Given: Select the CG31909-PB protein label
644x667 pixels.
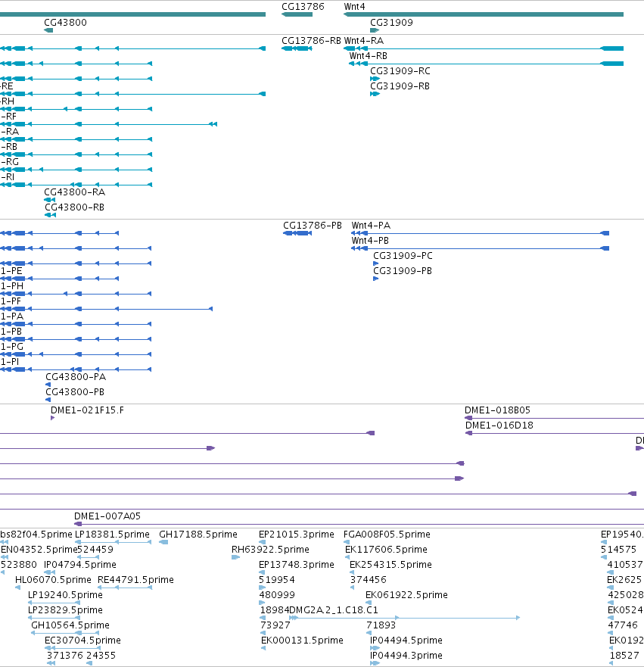Looking at the screenshot, I should click(x=403, y=271).
